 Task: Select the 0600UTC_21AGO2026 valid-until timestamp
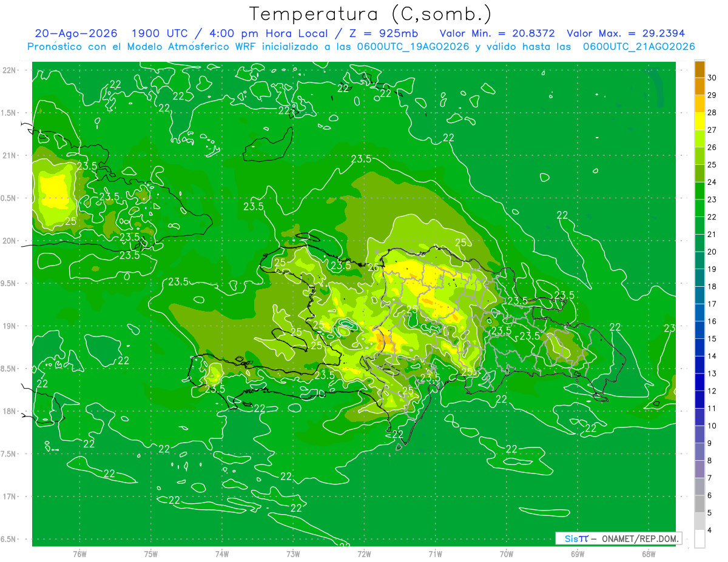pyautogui.click(x=639, y=47)
